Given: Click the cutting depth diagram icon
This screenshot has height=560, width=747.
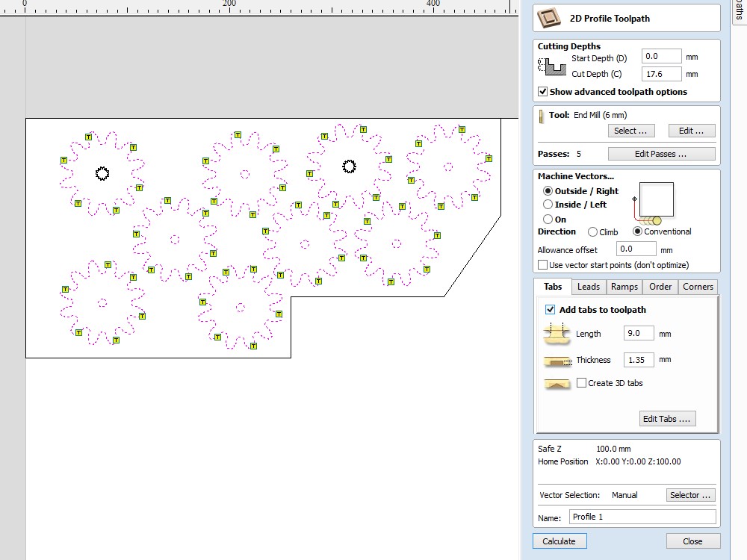Looking at the screenshot, I should (552, 66).
